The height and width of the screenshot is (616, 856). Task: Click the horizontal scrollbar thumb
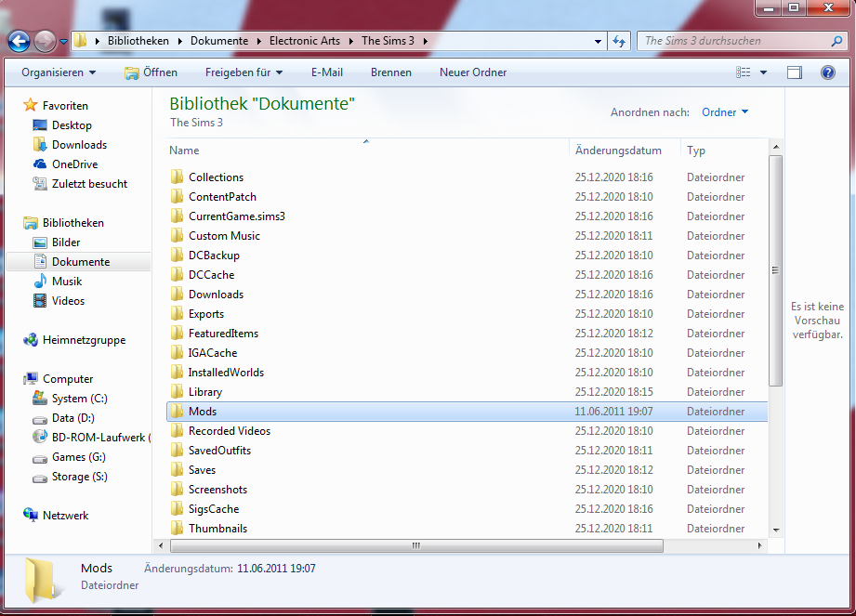416,545
